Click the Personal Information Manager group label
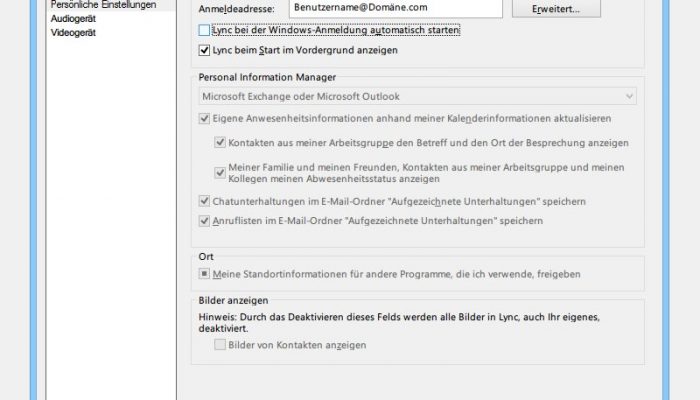The height and width of the screenshot is (400, 700). [x=267, y=77]
